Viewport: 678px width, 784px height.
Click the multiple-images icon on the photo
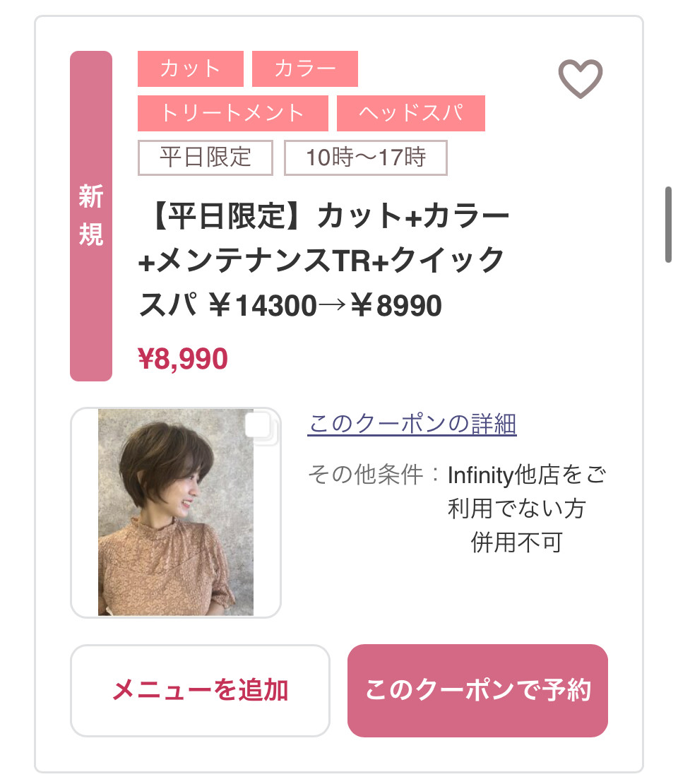click(261, 427)
